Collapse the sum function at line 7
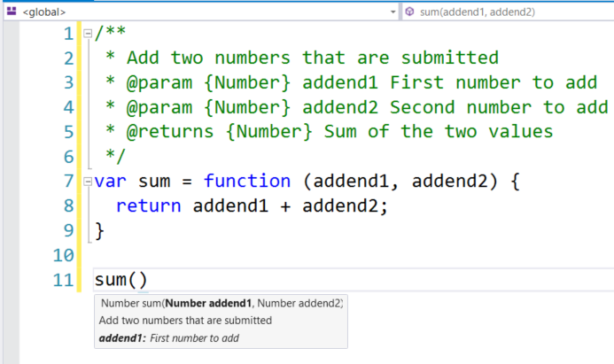The image size is (614, 364). coord(87,182)
